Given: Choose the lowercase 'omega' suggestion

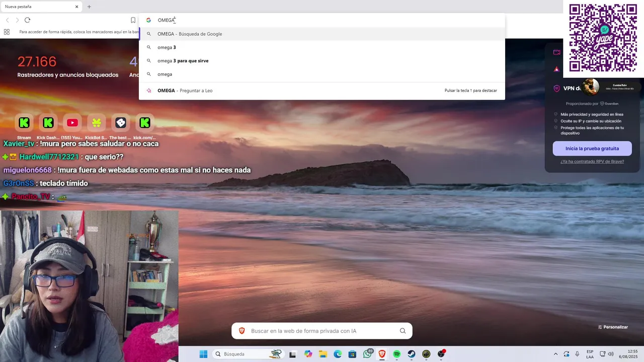Looking at the screenshot, I should pyautogui.click(x=322, y=74).
